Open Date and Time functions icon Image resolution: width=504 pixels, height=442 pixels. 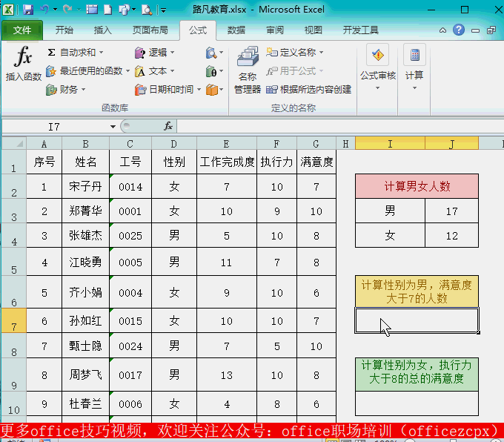(x=140, y=90)
